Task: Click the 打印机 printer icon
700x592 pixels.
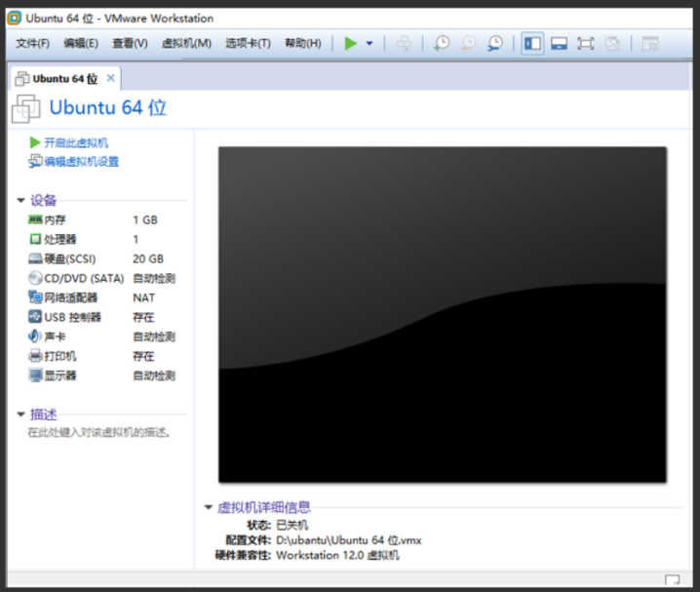Action: [35, 356]
